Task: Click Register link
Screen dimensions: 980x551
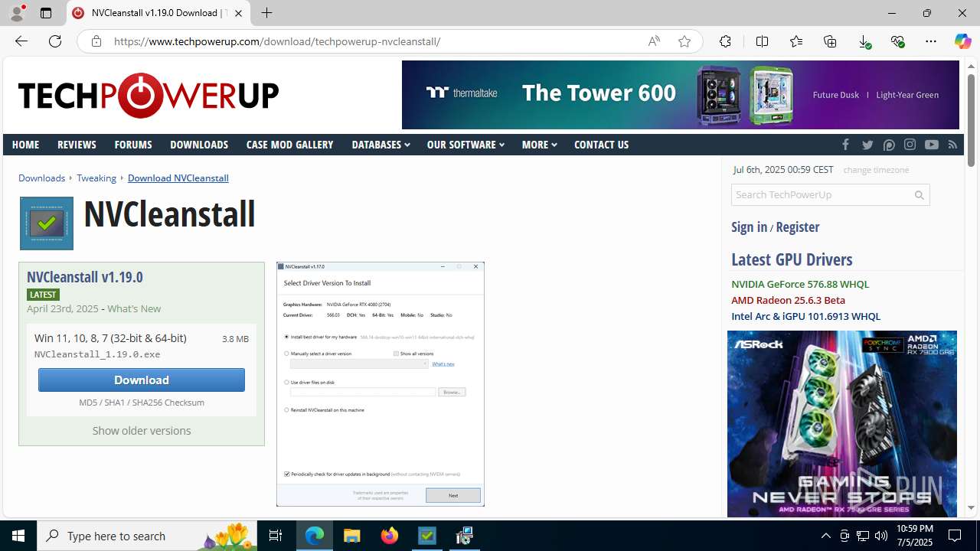Action: pos(798,227)
